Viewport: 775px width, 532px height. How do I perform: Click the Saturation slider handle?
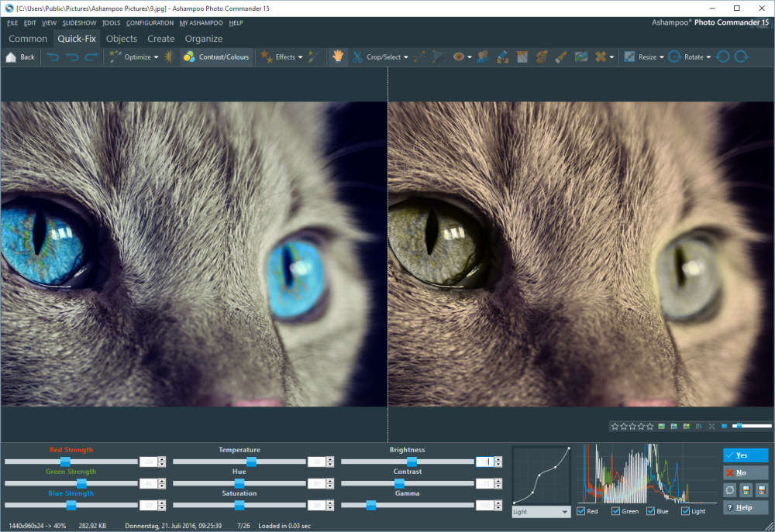tap(239, 505)
